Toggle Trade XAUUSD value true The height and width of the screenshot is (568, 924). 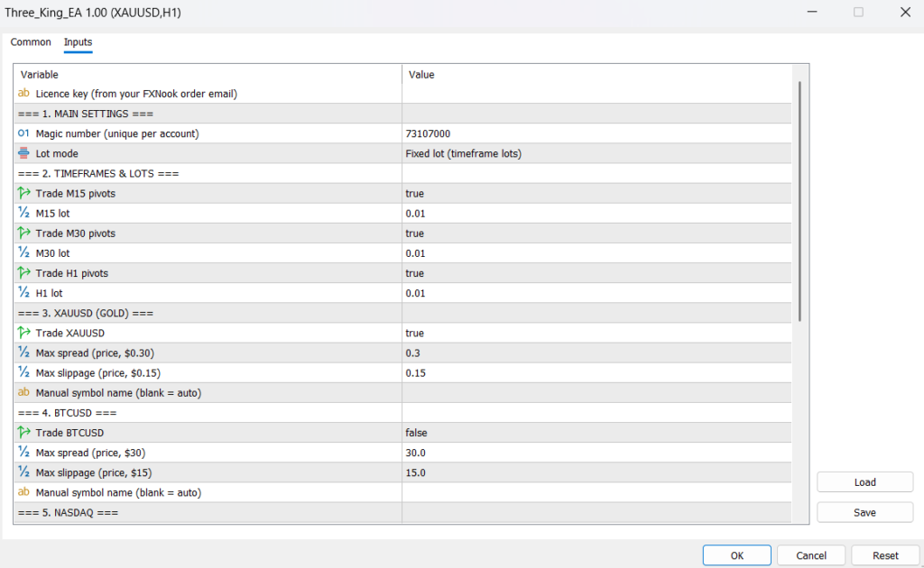[x=596, y=334]
